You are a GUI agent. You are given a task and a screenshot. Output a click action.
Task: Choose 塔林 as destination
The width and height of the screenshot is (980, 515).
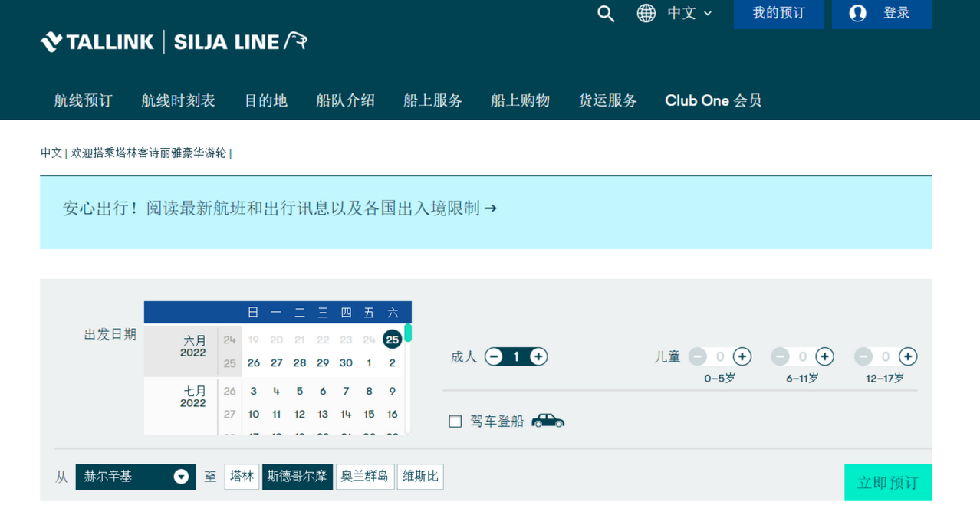(242, 477)
